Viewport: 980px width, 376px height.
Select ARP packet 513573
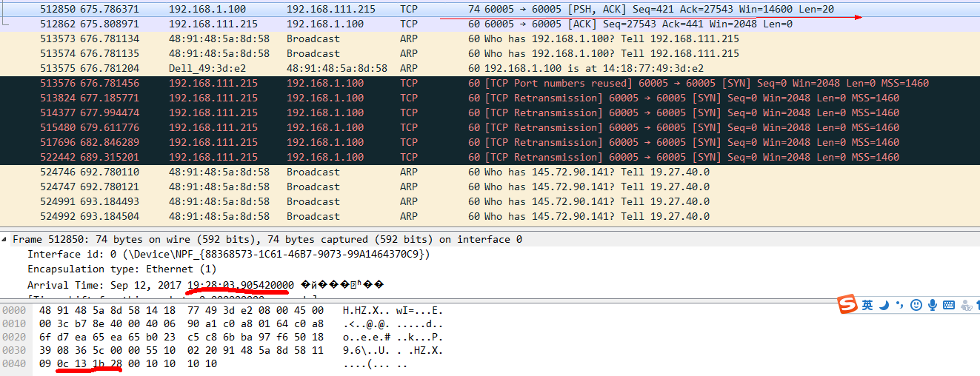[x=490, y=38]
